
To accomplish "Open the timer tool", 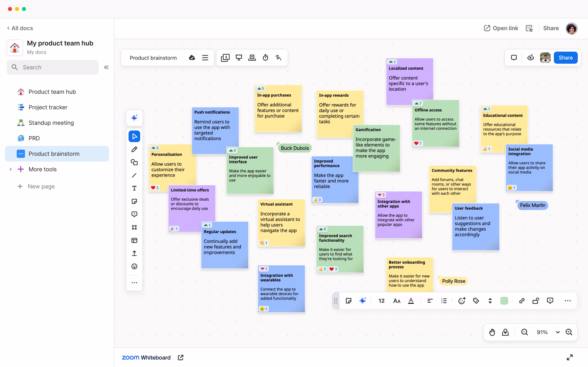I will (265, 58).
